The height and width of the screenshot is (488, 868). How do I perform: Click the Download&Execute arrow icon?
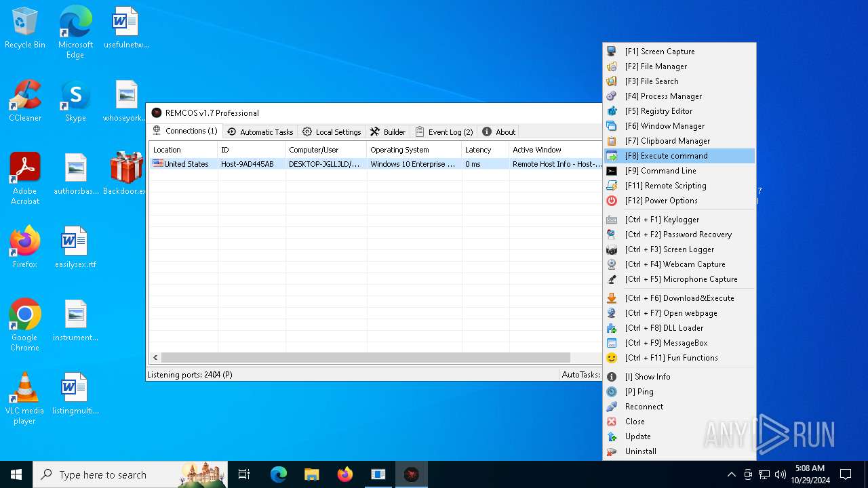tap(612, 298)
